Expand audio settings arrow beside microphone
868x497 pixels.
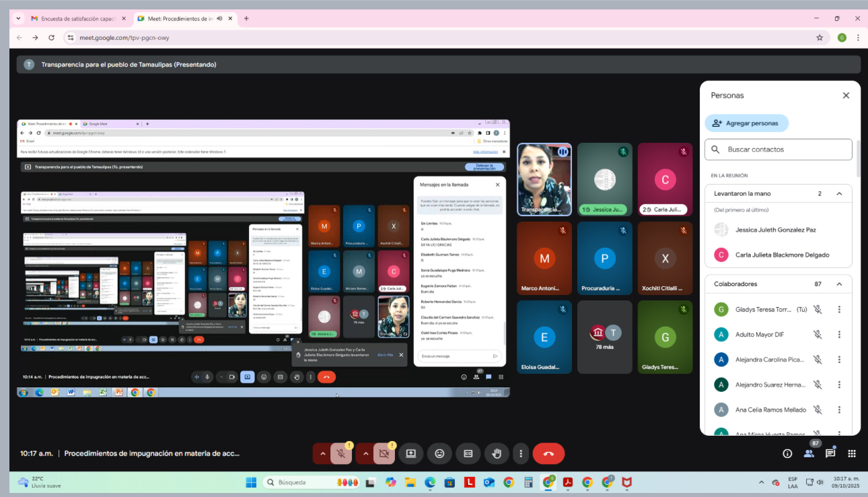[x=322, y=454]
